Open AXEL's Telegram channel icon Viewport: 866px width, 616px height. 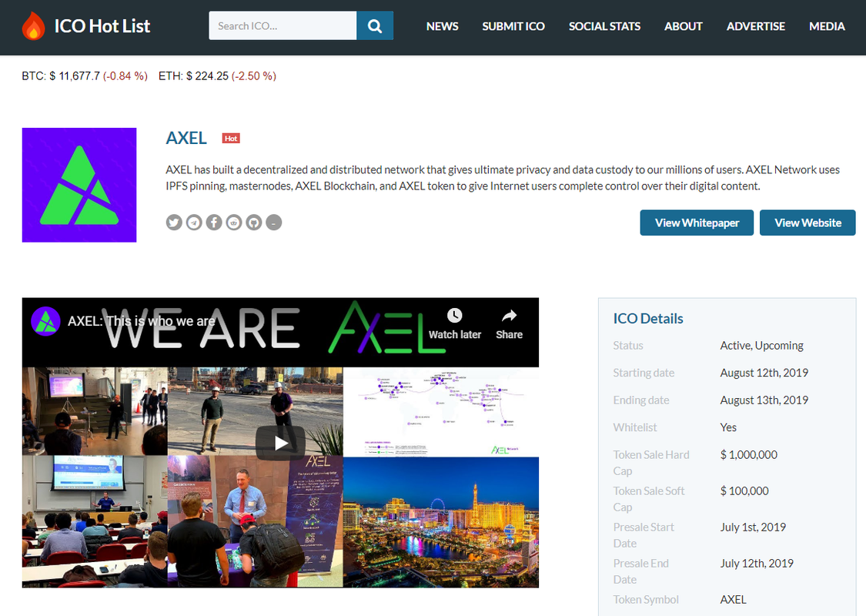194,222
